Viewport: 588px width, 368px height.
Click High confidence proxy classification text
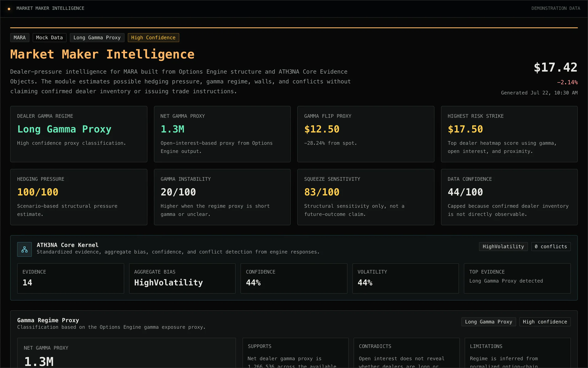tap(71, 143)
